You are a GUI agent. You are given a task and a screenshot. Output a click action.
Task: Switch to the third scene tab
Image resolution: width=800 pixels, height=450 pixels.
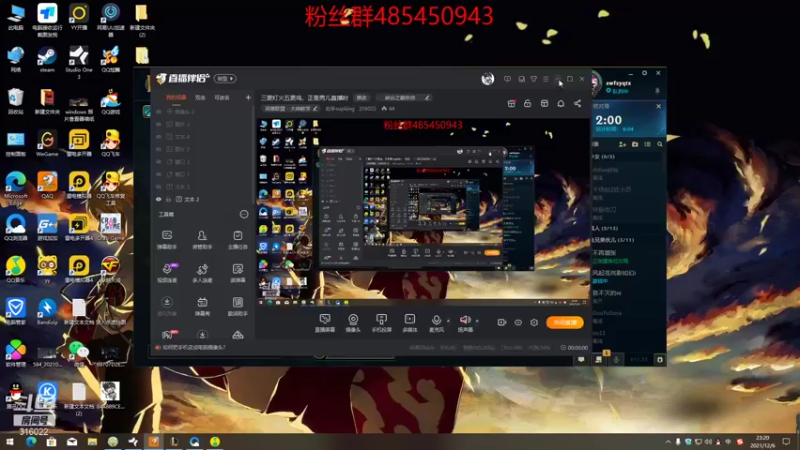tap(222, 97)
